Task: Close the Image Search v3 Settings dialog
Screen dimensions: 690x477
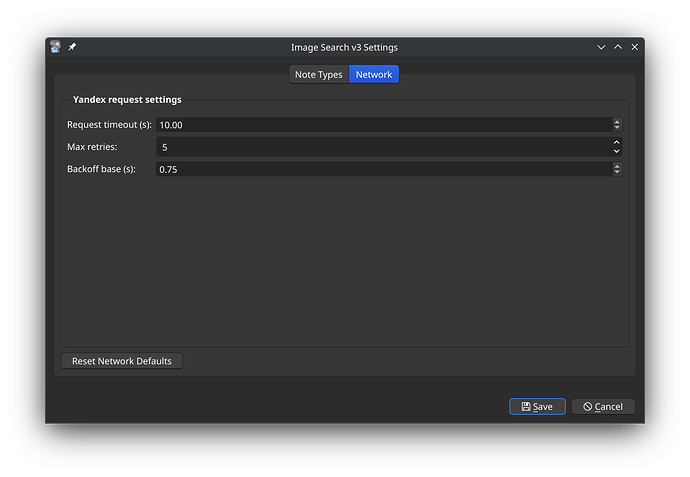Action: 634,47
